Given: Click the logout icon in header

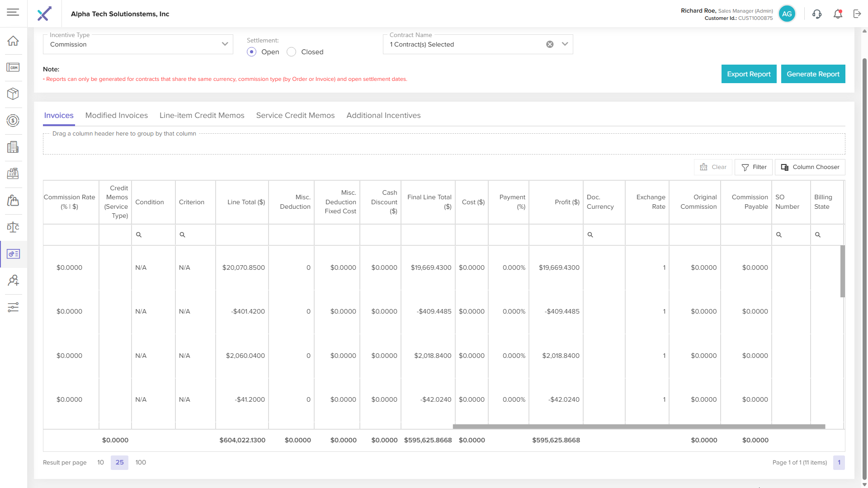Looking at the screenshot, I should click(x=857, y=14).
